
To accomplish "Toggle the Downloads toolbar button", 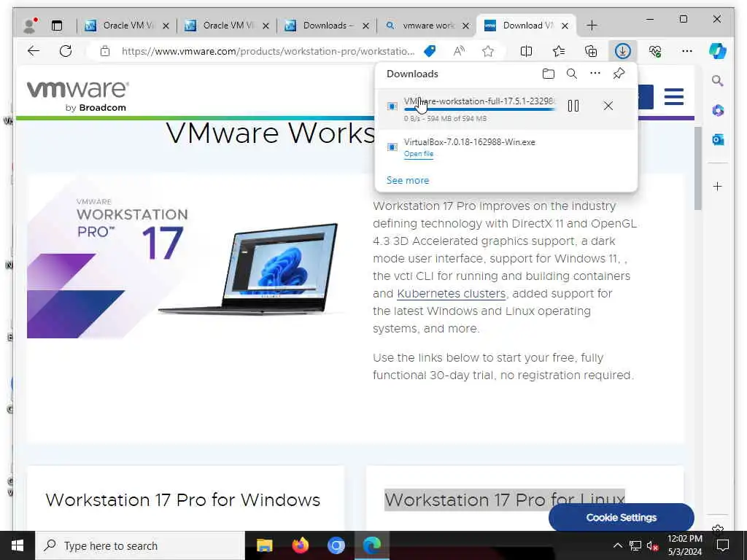I will [x=623, y=51].
